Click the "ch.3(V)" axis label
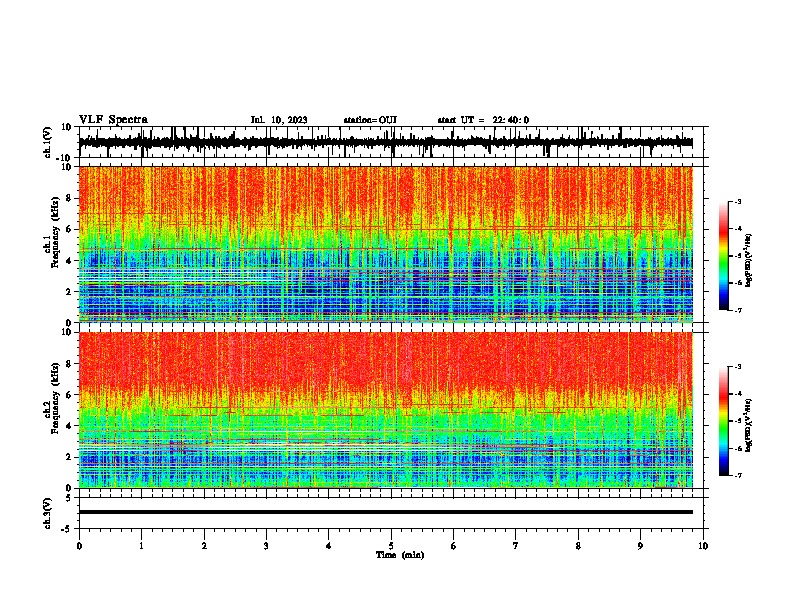Image resolution: width=792 pixels, height=612 pixels. [x=48, y=514]
